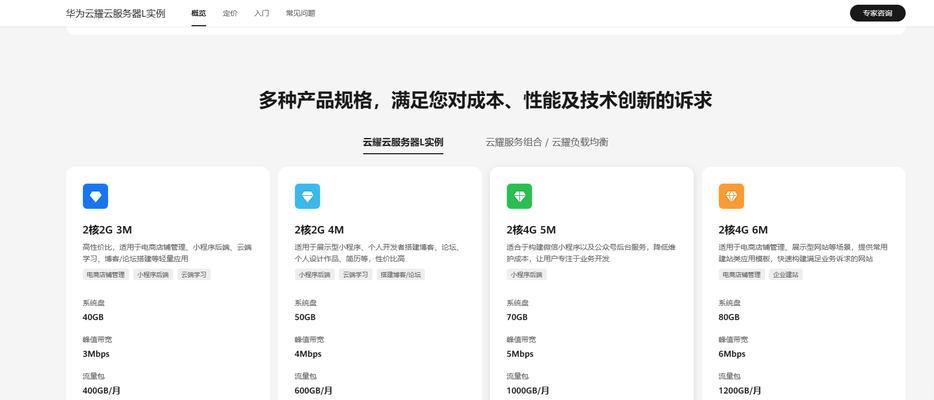Click the 云端学习 tag in 2核2G 4M card
This screenshot has width=934, height=400.
coord(356,275)
